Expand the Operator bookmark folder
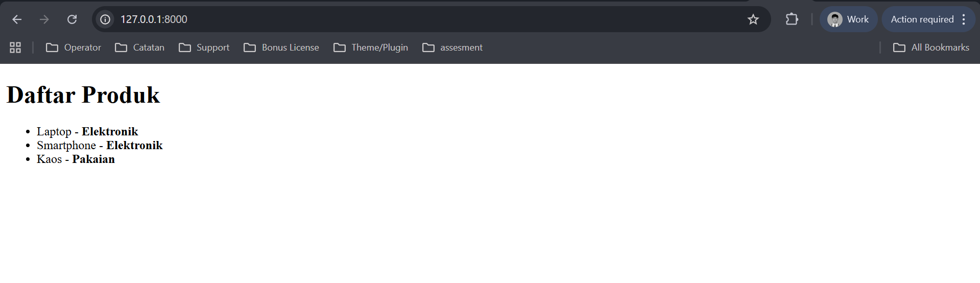The width and height of the screenshot is (980, 283). click(x=74, y=48)
